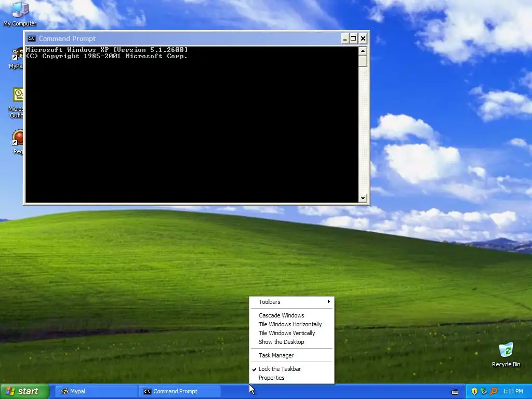Screen dimensions: 532x399
Task: Click the yellow security shield tray icon
Action: (x=474, y=391)
